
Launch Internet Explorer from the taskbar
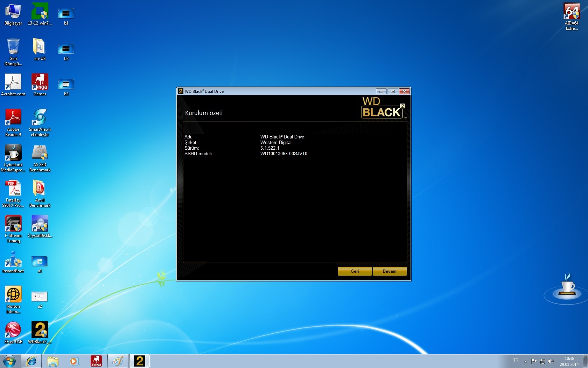coord(31,361)
